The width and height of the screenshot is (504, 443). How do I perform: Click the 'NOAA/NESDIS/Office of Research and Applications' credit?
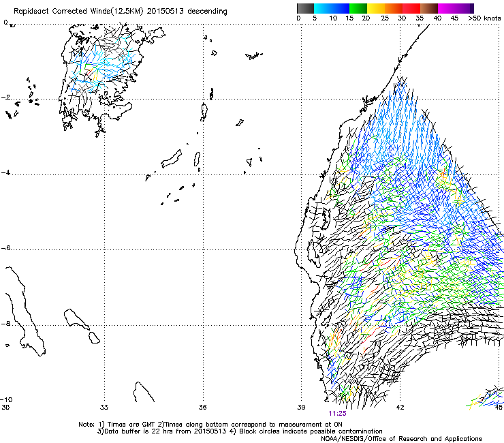pos(401,439)
